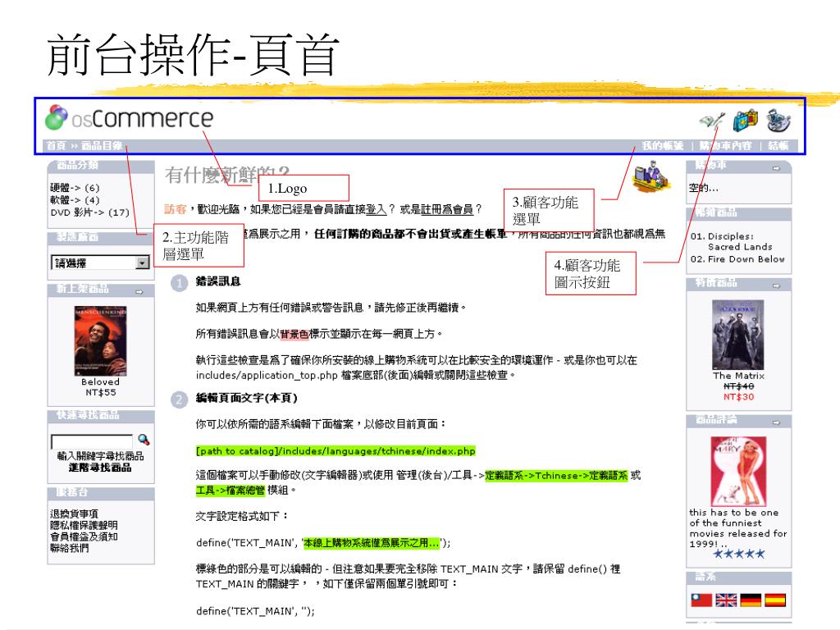Open the Beloved product name link
This screenshot has height=630, width=840.
[x=100, y=382]
